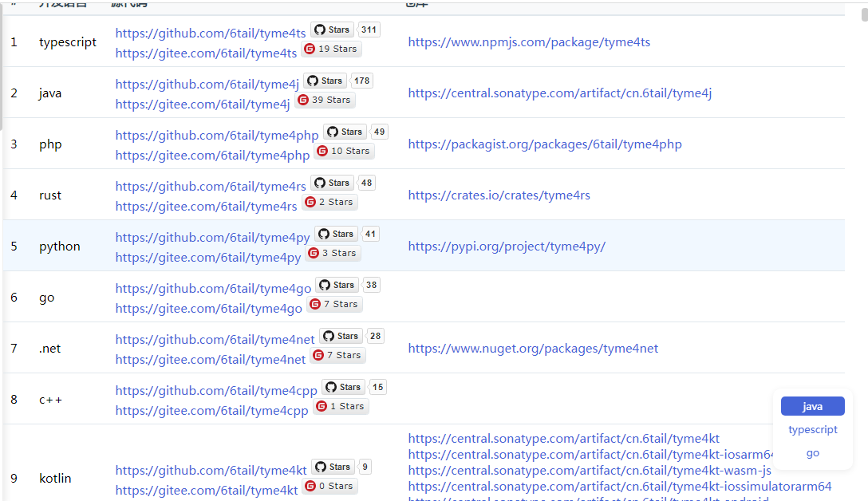Open Gitee 3 Stars badge for tyme4py
The width and height of the screenshot is (868, 501).
click(x=333, y=252)
